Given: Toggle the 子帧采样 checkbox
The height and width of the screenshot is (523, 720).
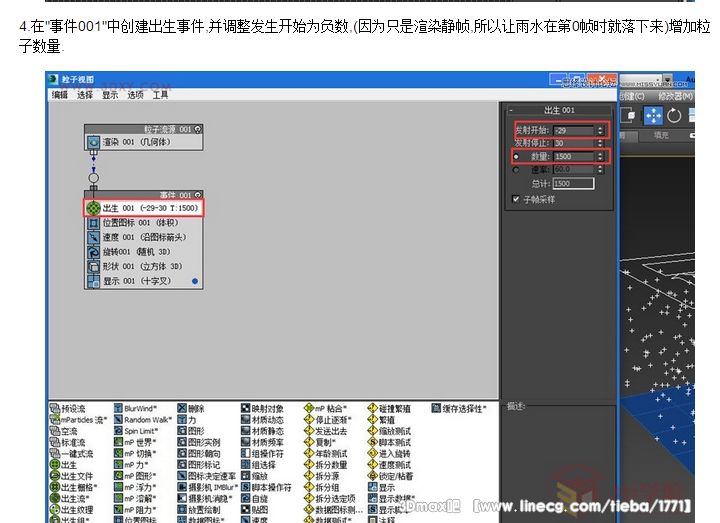Looking at the screenshot, I should (x=516, y=199).
